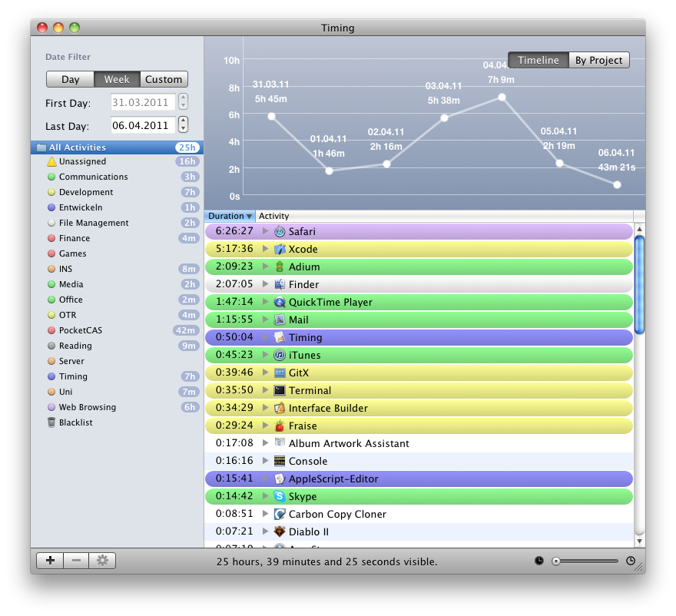Sort by the Duration column header
Image resolution: width=676 pixels, height=616 pixels.
tap(230, 216)
